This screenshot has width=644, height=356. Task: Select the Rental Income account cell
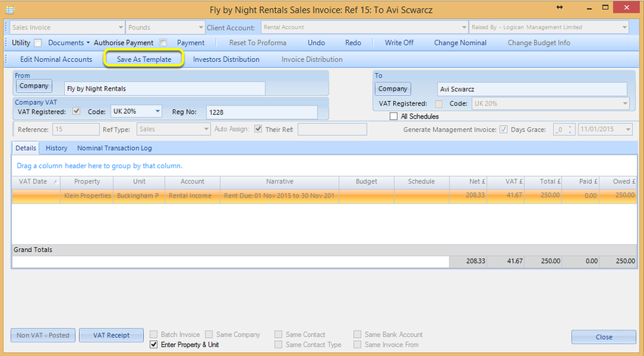(x=192, y=195)
